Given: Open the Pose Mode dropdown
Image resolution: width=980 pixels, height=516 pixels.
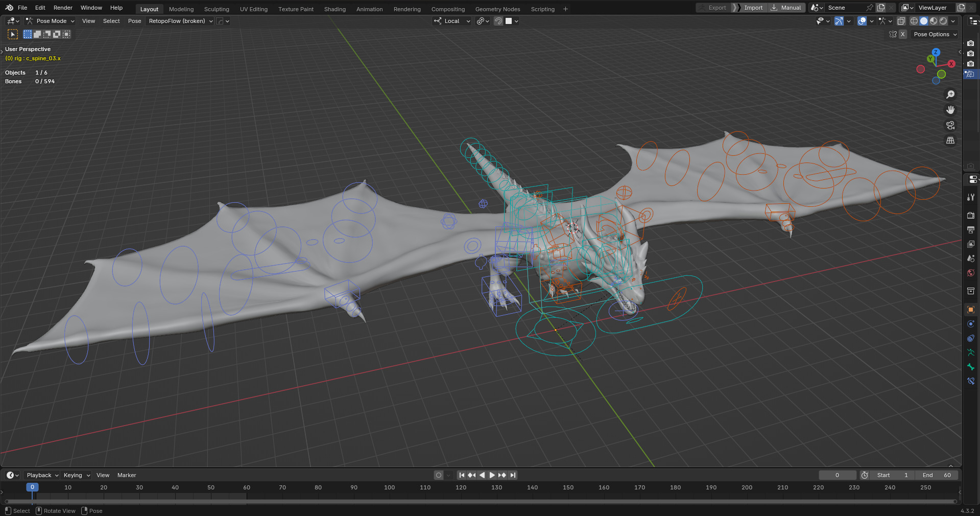Looking at the screenshot, I should [51, 21].
